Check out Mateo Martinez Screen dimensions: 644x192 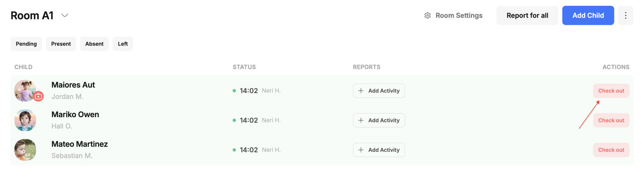click(611, 150)
